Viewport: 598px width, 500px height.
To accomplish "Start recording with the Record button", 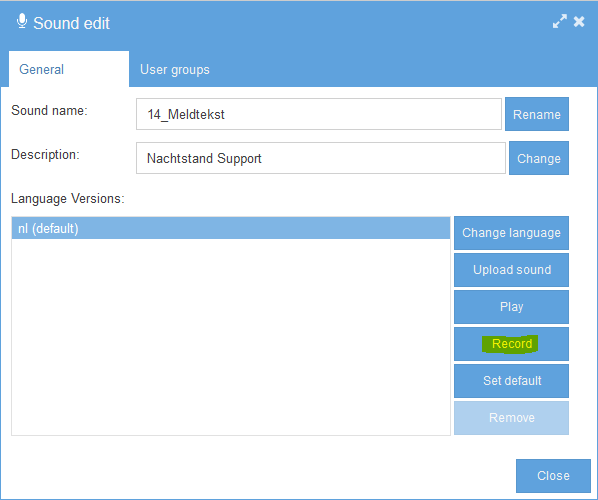I will (x=511, y=344).
